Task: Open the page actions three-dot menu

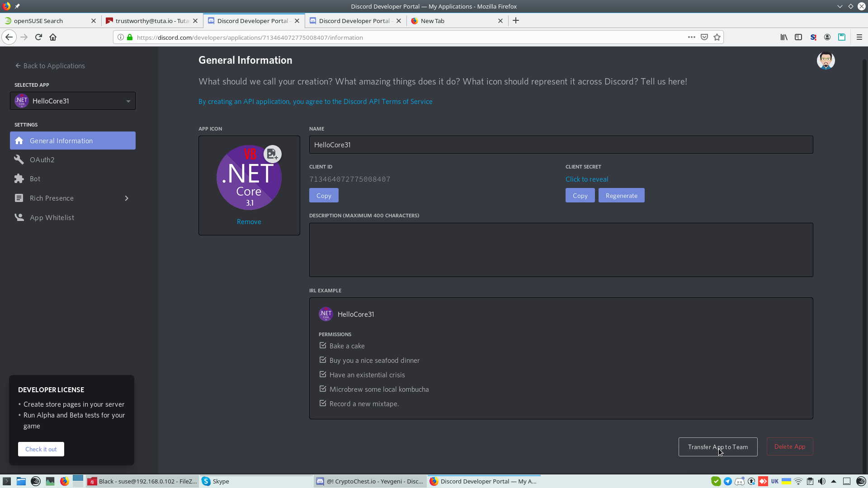Action: tap(691, 38)
